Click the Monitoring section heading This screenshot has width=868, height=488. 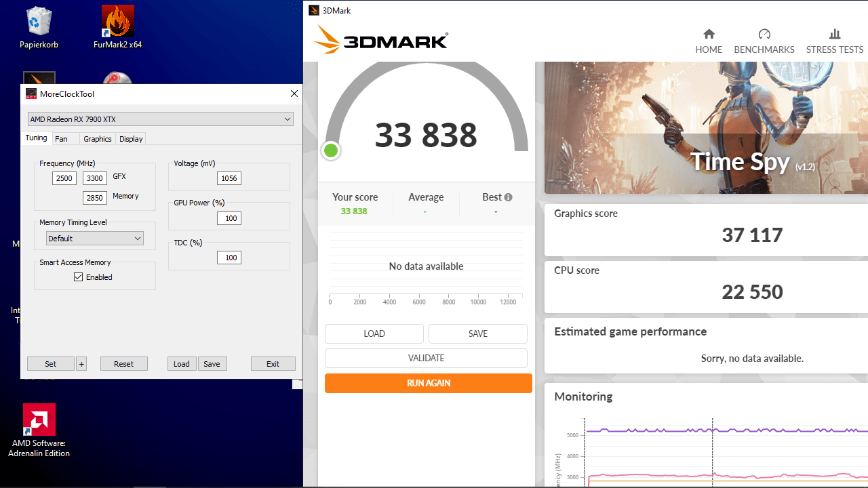(583, 396)
